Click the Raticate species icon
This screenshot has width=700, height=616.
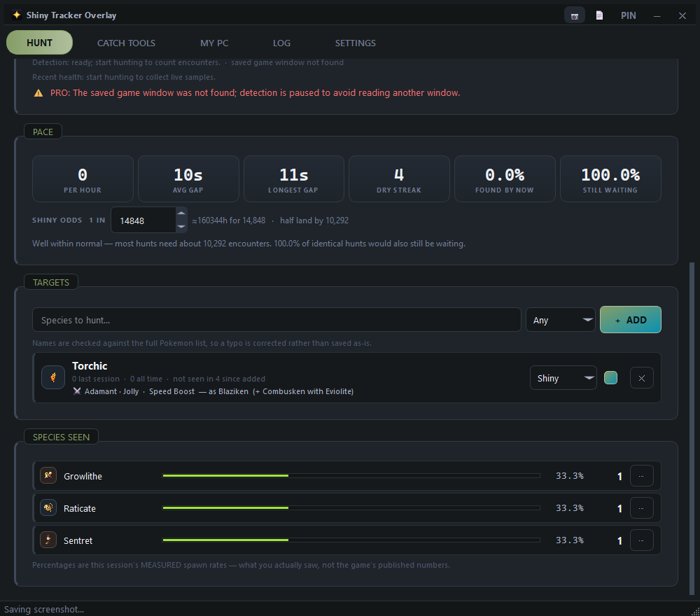click(48, 507)
